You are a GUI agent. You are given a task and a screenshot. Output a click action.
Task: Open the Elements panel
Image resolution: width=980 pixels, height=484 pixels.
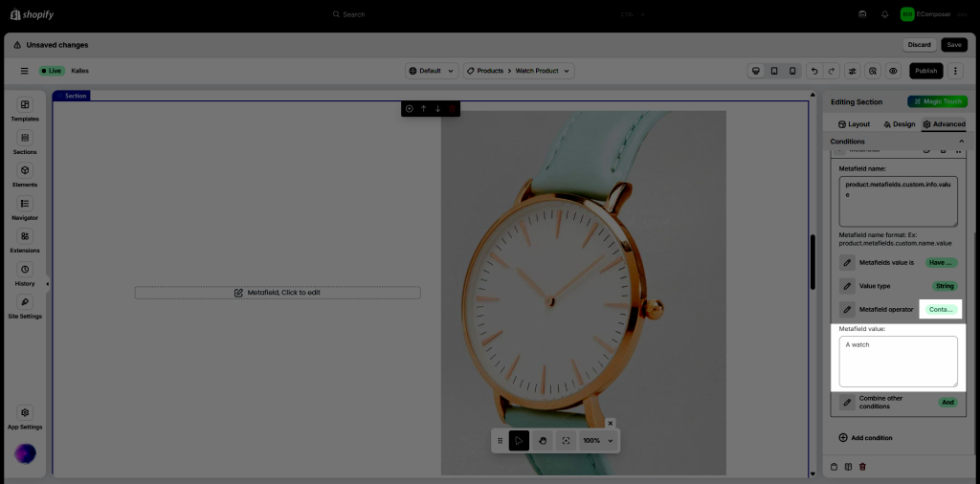(x=25, y=175)
